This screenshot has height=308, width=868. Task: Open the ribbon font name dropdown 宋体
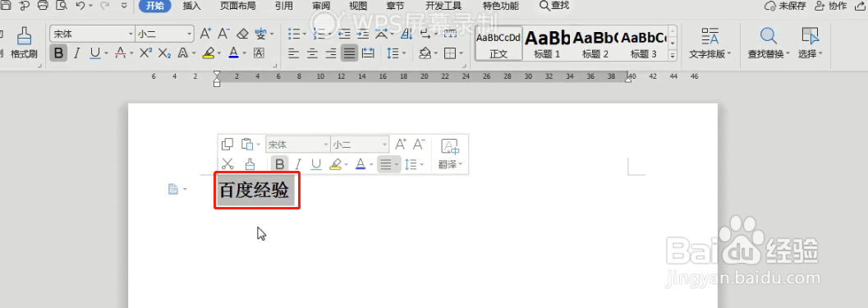[131, 34]
